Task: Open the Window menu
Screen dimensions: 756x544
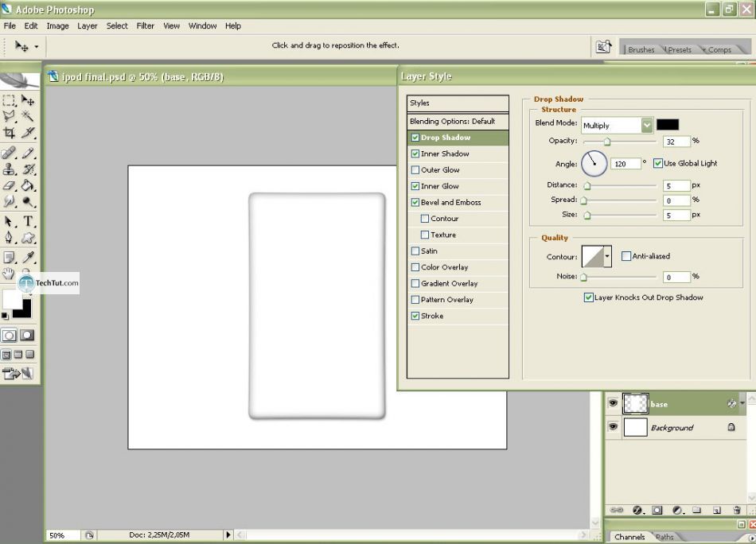Action: point(202,26)
